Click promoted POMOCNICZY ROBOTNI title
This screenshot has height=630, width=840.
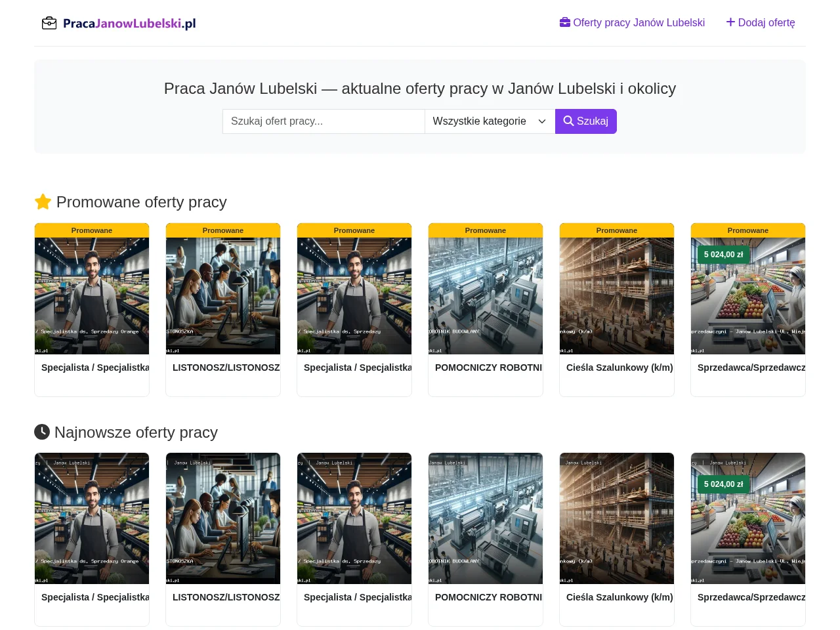[x=488, y=367]
